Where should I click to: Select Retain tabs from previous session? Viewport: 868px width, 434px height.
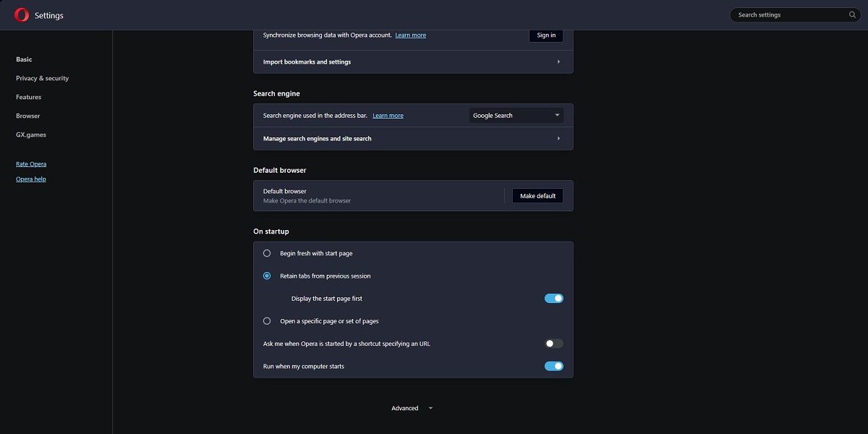(267, 276)
